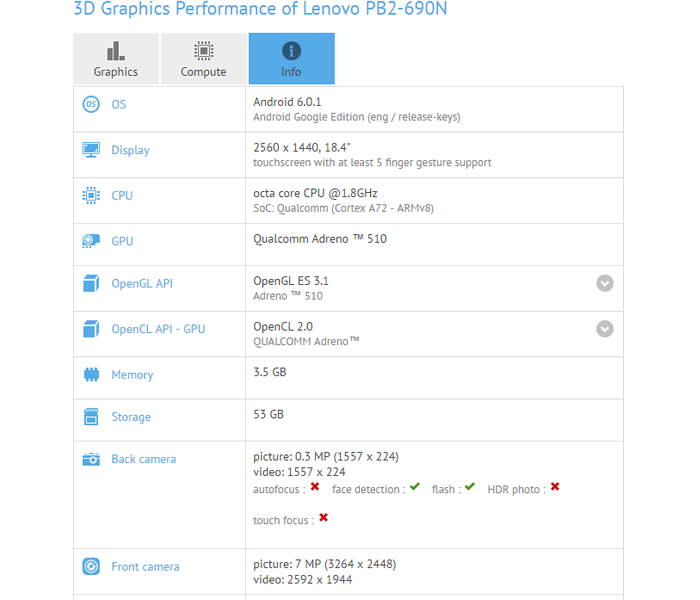Click the OpenCL API - GPU label
The image size is (700, 600).
158,329
